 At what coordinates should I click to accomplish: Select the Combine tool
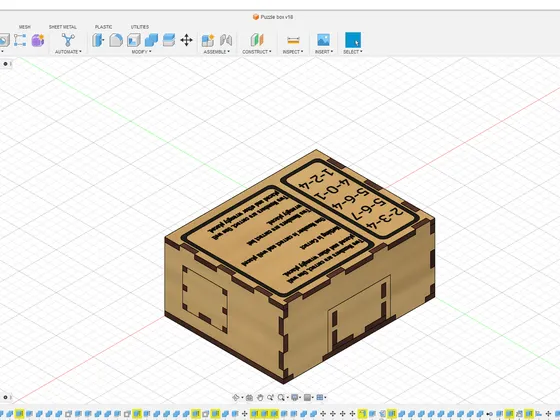point(151,40)
